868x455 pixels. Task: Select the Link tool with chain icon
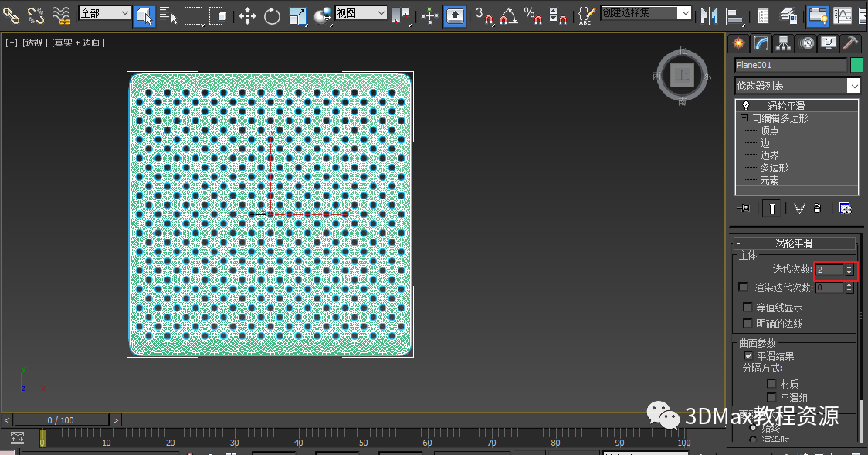(11, 15)
